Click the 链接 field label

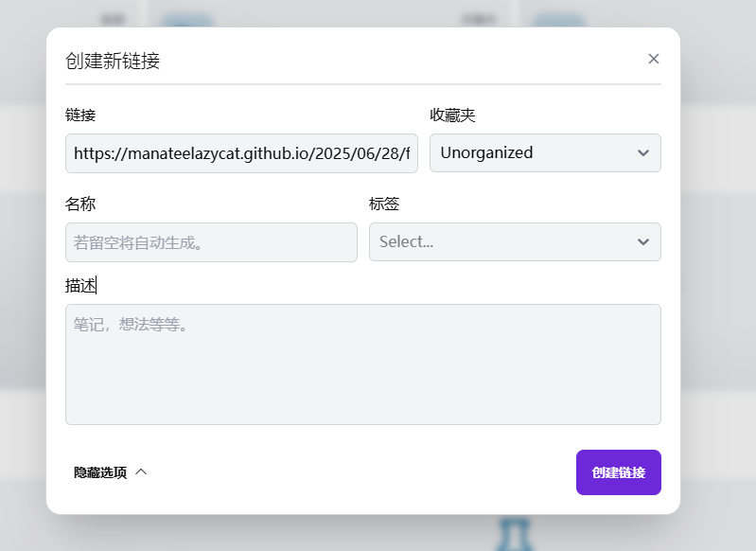click(x=80, y=115)
